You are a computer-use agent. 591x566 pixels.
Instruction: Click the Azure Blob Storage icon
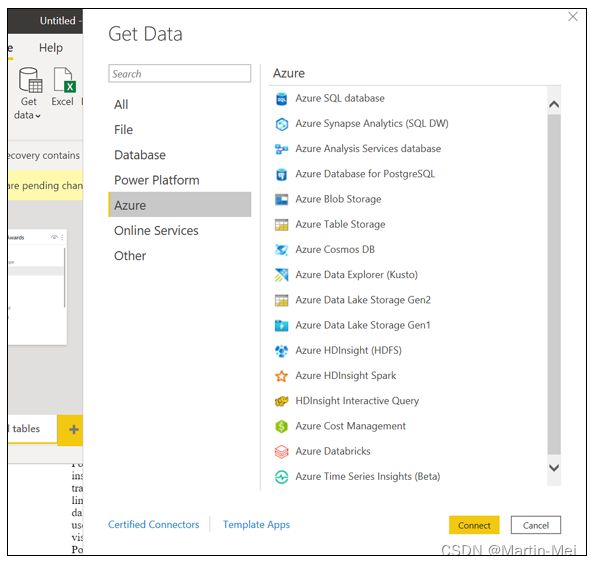(282, 200)
